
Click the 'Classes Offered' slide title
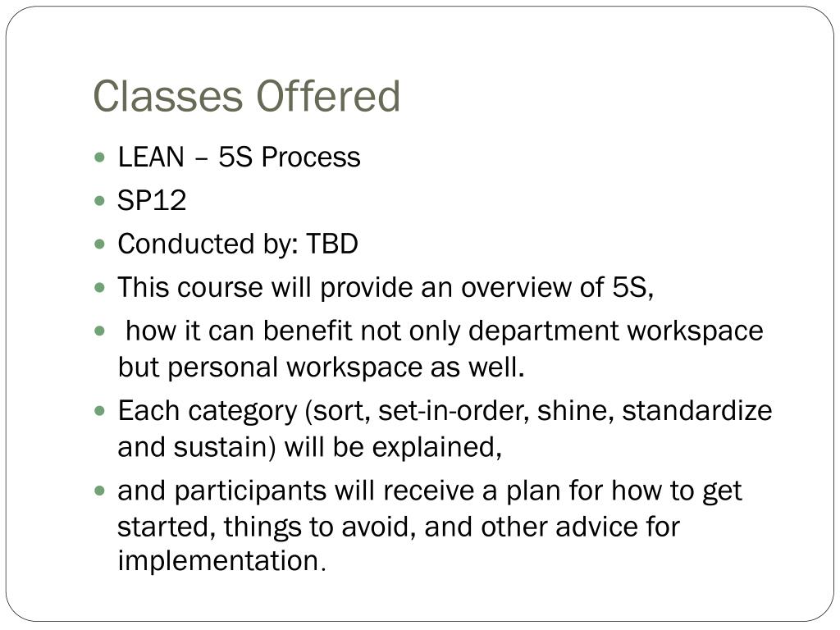[246, 97]
